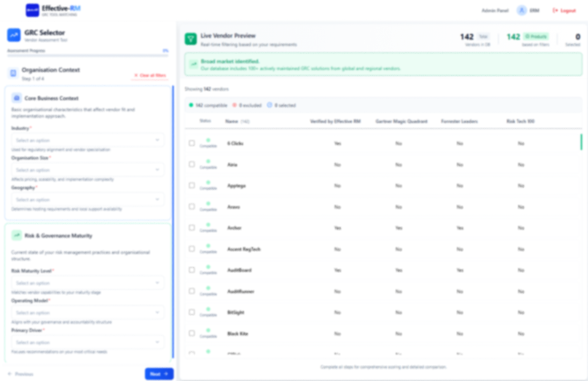Click the Assessment Progress bar

tap(88, 56)
